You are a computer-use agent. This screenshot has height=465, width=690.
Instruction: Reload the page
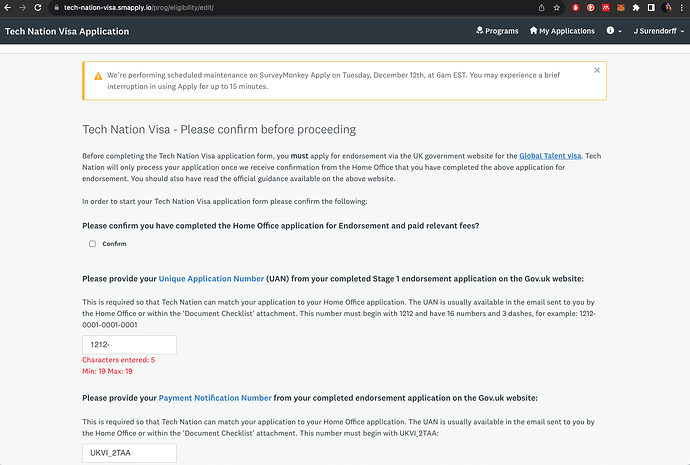(x=38, y=7)
